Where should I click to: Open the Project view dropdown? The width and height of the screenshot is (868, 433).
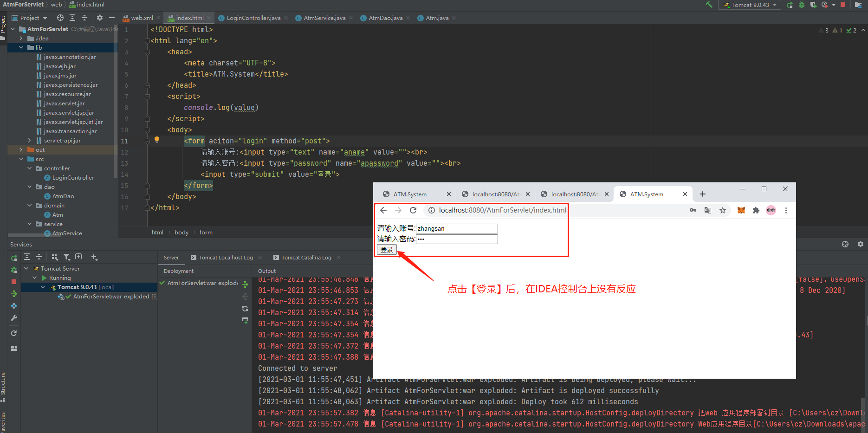[29, 18]
